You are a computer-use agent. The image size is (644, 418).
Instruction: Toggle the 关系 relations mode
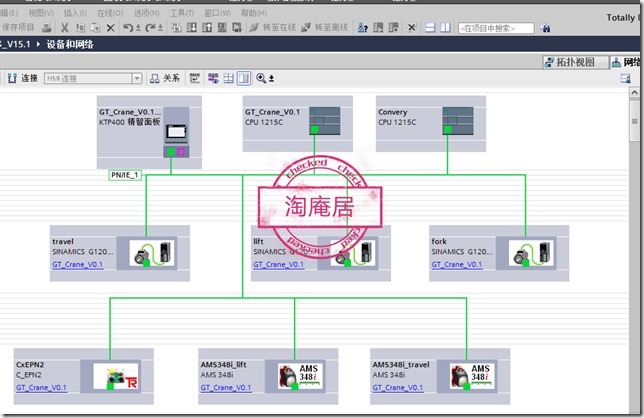click(x=165, y=78)
